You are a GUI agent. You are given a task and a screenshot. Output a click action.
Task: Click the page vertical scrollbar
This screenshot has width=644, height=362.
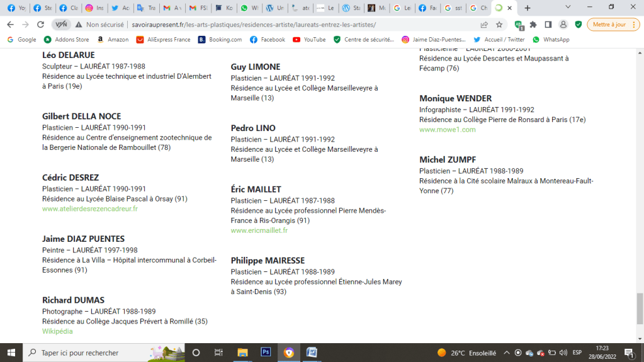click(640, 189)
